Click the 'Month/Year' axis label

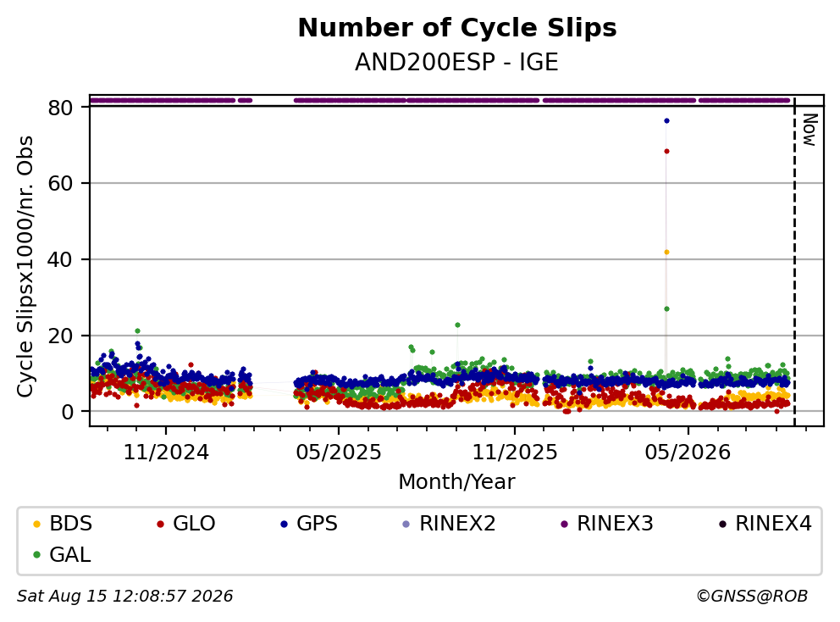[456, 482]
